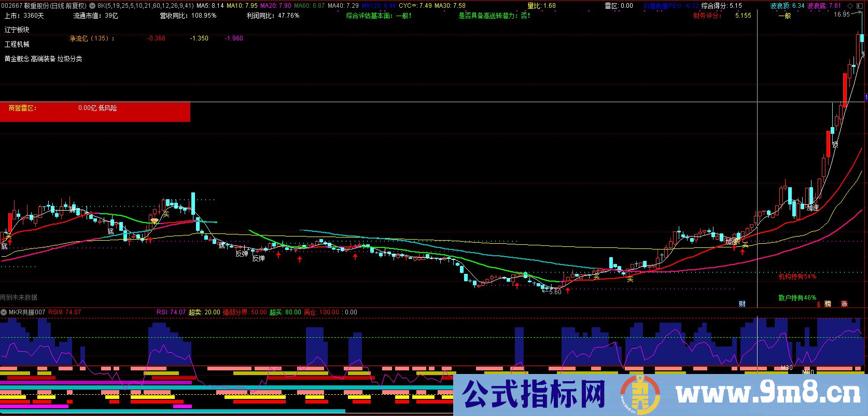The height and width of the screenshot is (416, 868).
Task: Click the -1.960 net flow value
Action: coord(234,38)
